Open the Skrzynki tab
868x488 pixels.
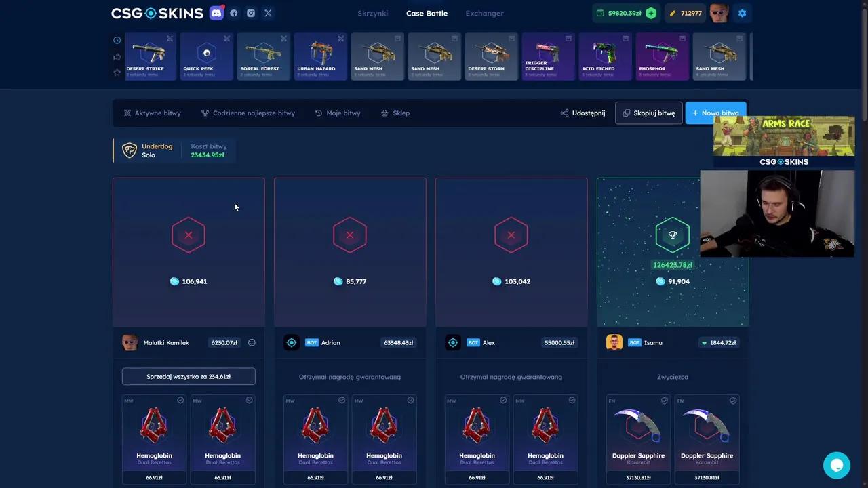point(372,13)
